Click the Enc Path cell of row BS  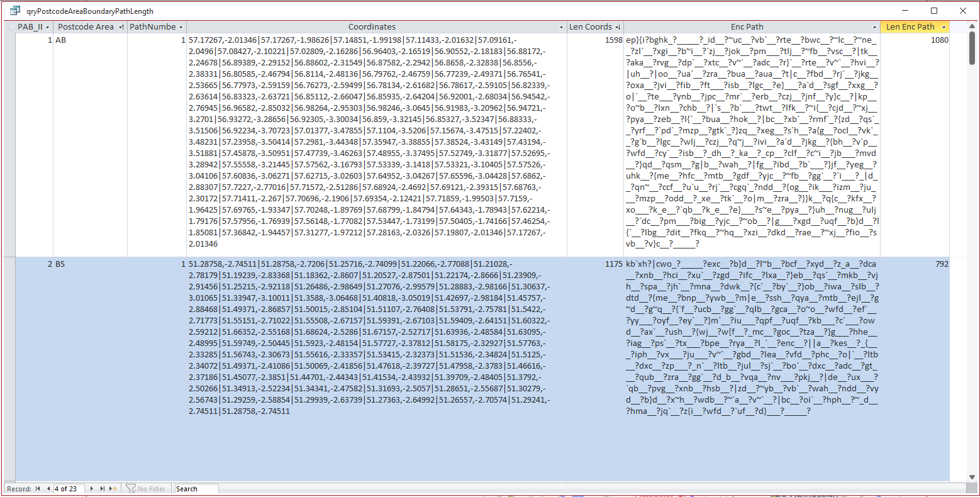click(752, 369)
